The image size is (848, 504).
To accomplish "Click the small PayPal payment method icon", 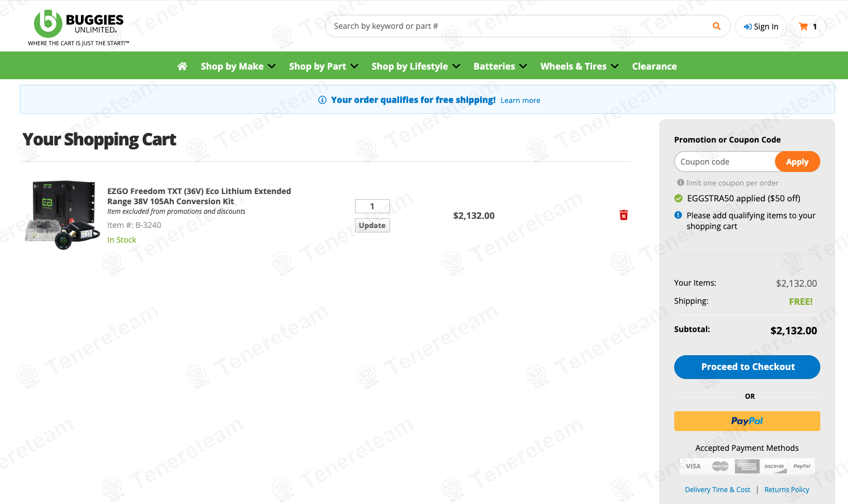I will (x=802, y=466).
